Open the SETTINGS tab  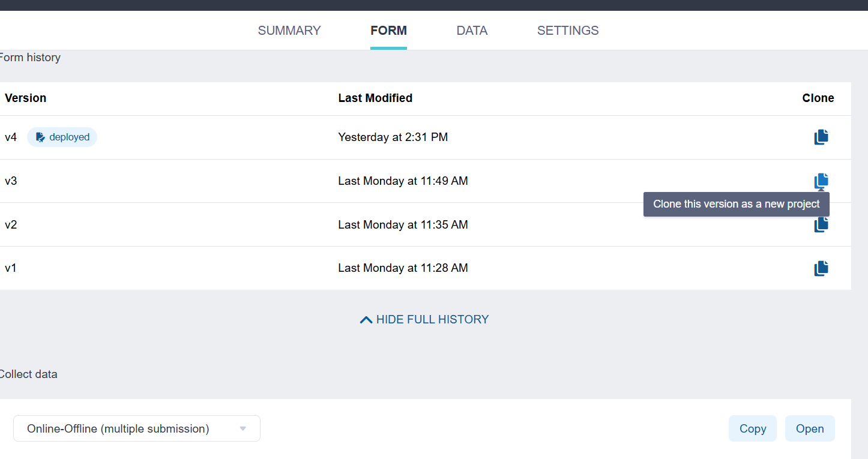pos(568,31)
